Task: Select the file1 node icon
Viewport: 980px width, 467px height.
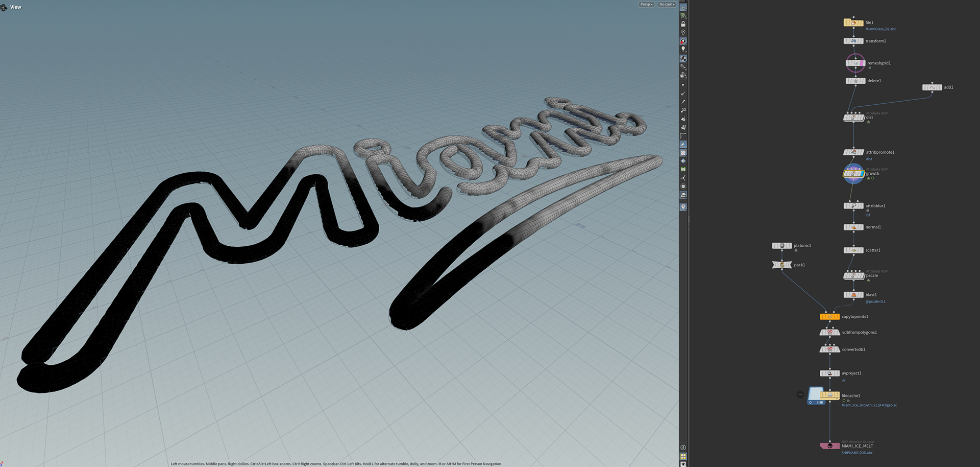Action: point(853,23)
